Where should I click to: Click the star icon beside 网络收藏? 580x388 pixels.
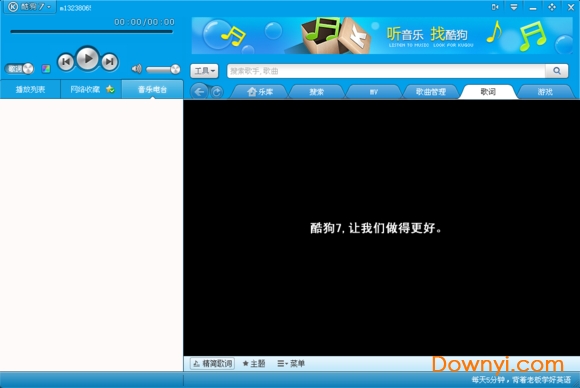click(x=110, y=89)
